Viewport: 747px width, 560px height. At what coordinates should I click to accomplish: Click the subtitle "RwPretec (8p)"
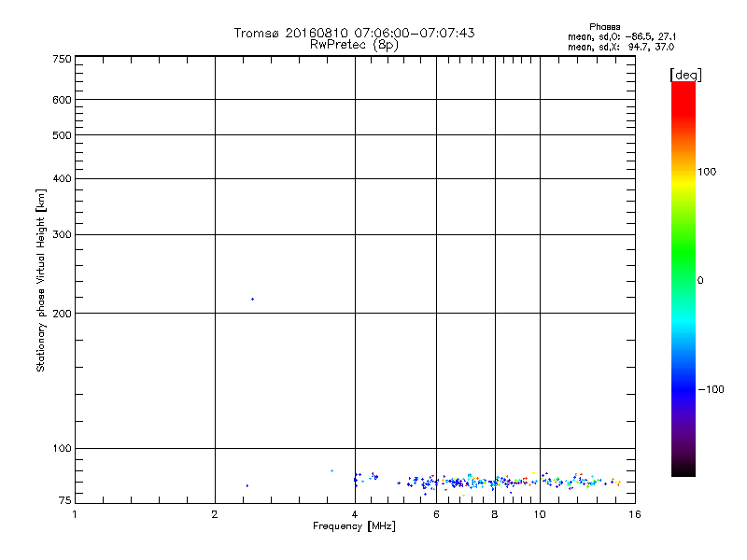[354, 45]
